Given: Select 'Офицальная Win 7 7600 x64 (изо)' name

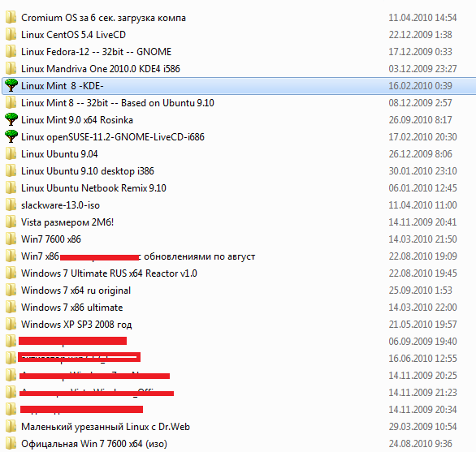Looking at the screenshot, I should [94, 444].
